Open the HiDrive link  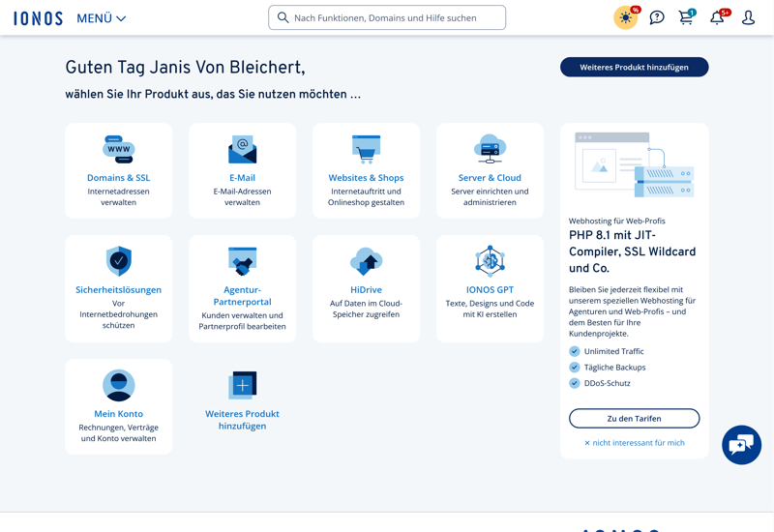click(367, 289)
